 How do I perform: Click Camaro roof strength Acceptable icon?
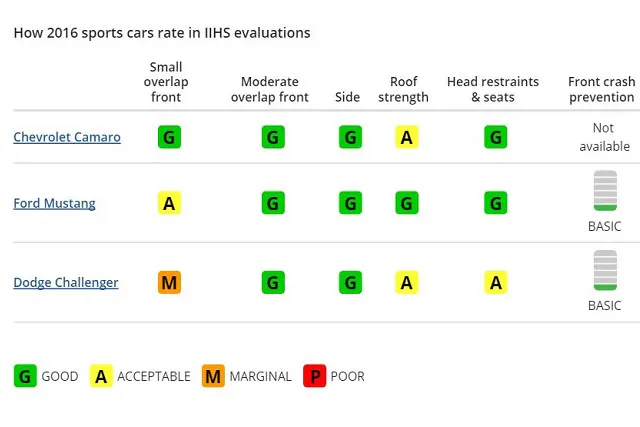[x=406, y=137]
